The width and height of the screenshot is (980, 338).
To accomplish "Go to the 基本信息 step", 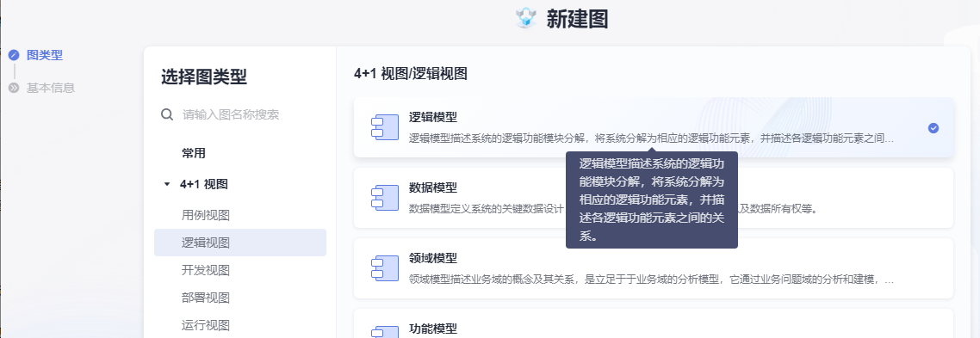I will coord(51,88).
